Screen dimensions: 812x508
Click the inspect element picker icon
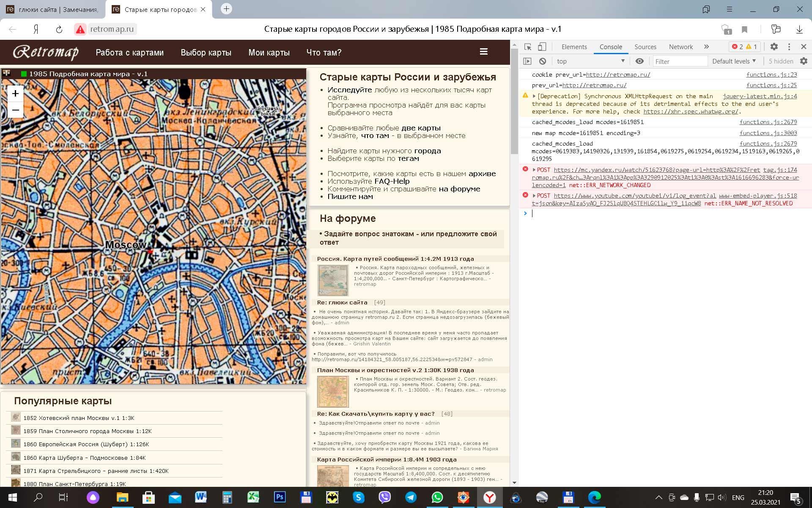coord(527,47)
